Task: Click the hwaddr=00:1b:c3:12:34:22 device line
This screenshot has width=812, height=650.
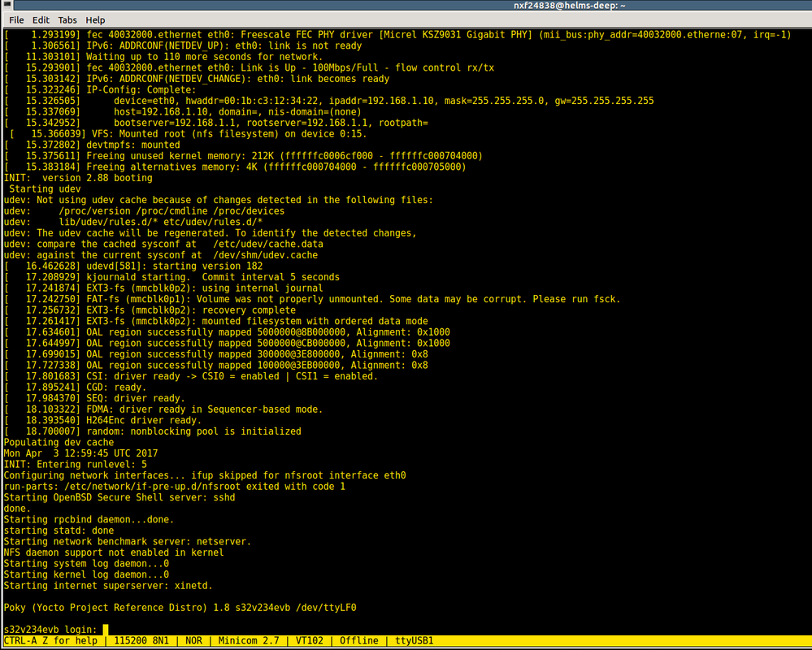Action: pos(328,101)
